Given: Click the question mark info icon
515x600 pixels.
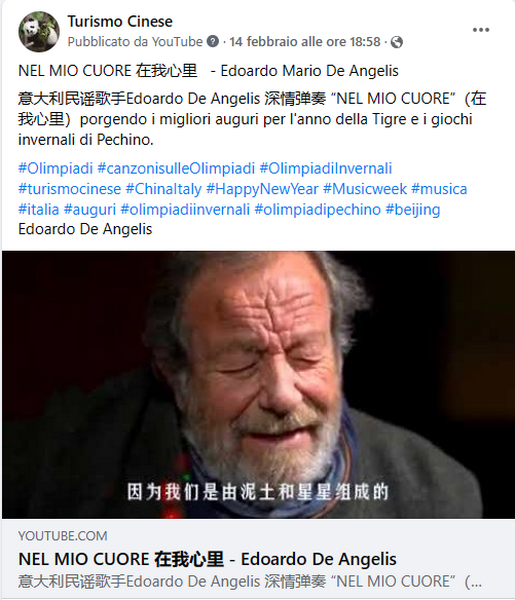Looking at the screenshot, I should click(213, 41).
